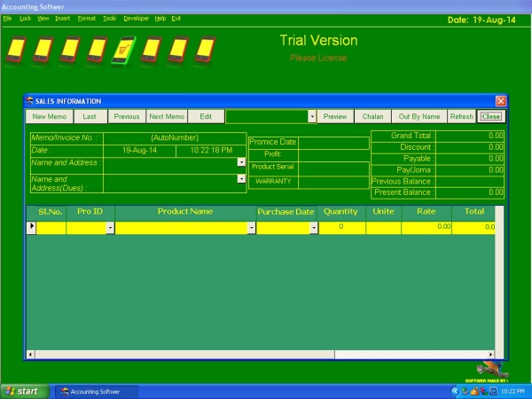The image size is (532, 399).
Task: Click the Out By Name button
Action: pyautogui.click(x=419, y=116)
